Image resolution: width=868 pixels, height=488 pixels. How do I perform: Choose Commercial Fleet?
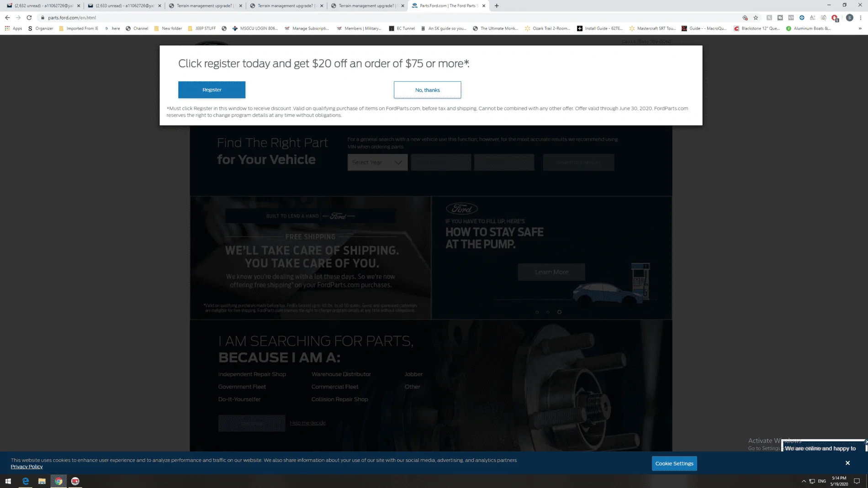pyautogui.click(x=335, y=387)
